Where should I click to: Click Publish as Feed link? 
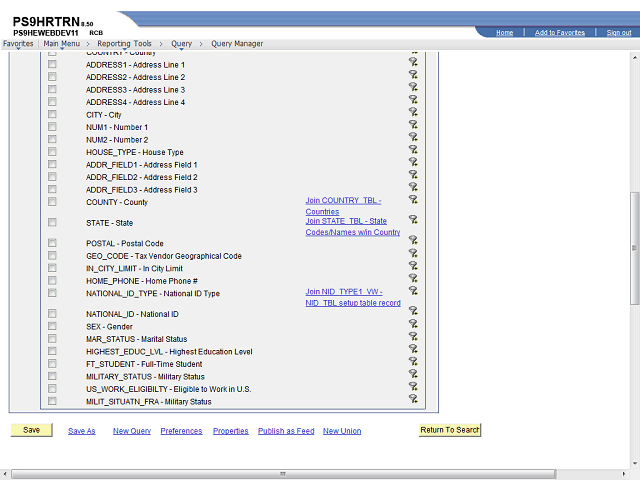click(x=286, y=431)
